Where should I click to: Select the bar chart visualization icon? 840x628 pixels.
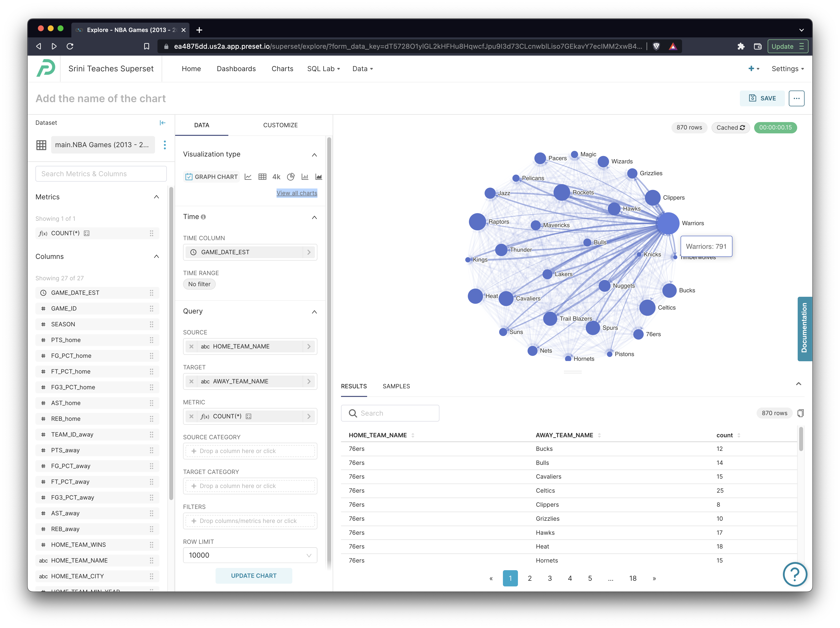(x=305, y=177)
